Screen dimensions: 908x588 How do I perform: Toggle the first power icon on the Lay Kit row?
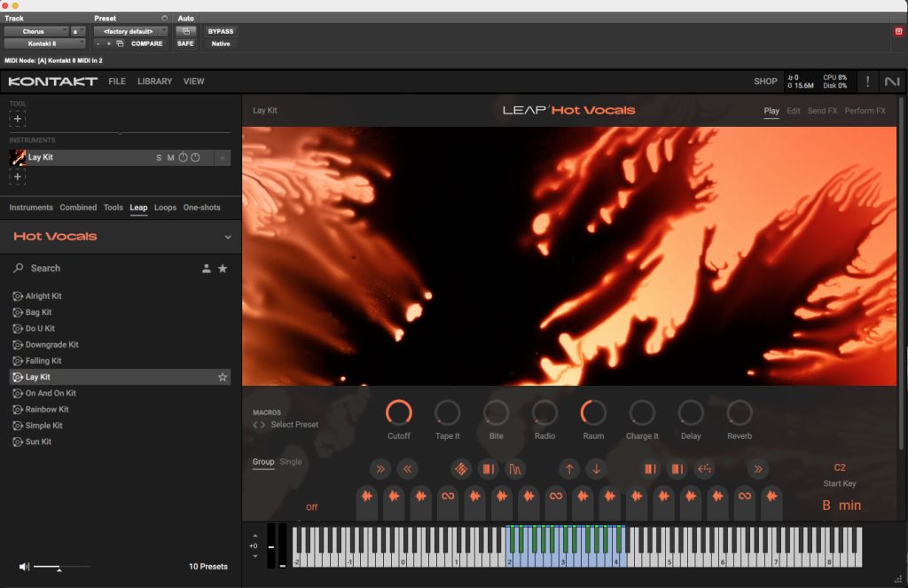click(x=183, y=158)
